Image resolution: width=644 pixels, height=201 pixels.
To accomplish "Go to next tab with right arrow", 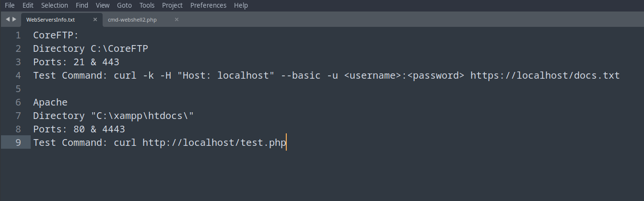I will (x=14, y=19).
